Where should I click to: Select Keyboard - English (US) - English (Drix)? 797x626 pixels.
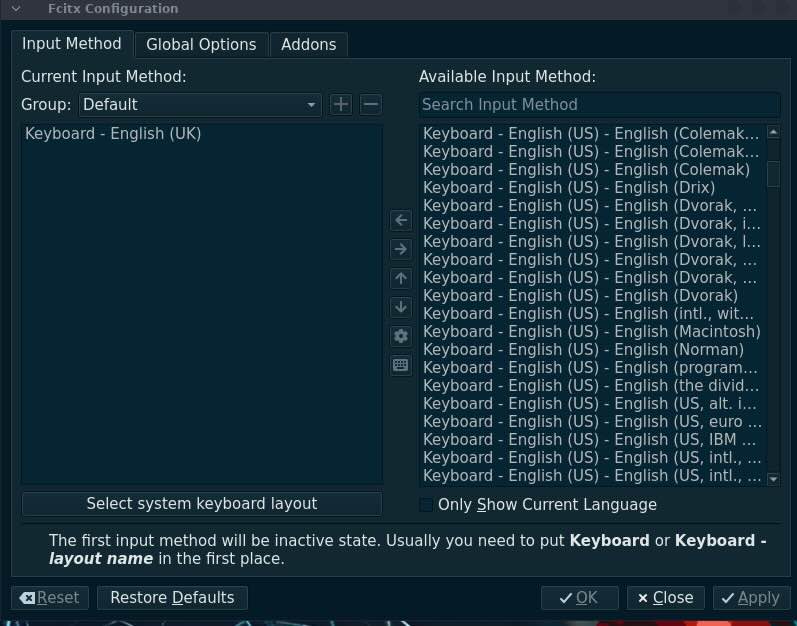click(593, 187)
